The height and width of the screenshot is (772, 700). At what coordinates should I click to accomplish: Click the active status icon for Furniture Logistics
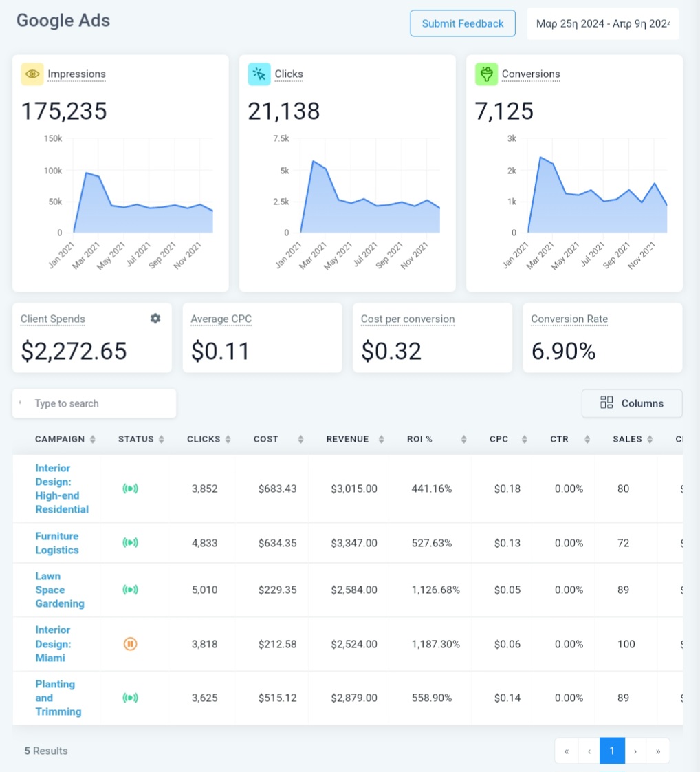(130, 542)
